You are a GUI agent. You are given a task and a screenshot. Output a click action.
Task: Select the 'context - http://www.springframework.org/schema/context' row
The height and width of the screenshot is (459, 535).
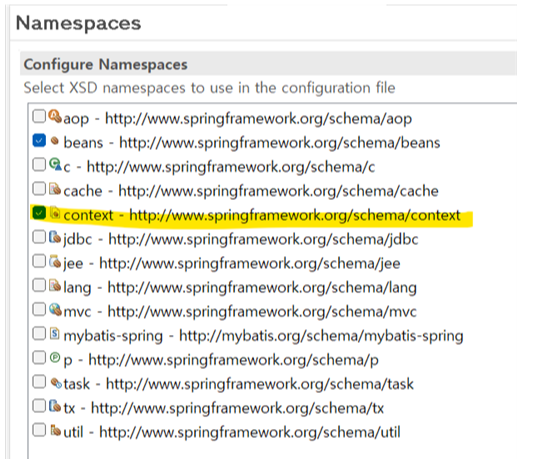(x=262, y=215)
